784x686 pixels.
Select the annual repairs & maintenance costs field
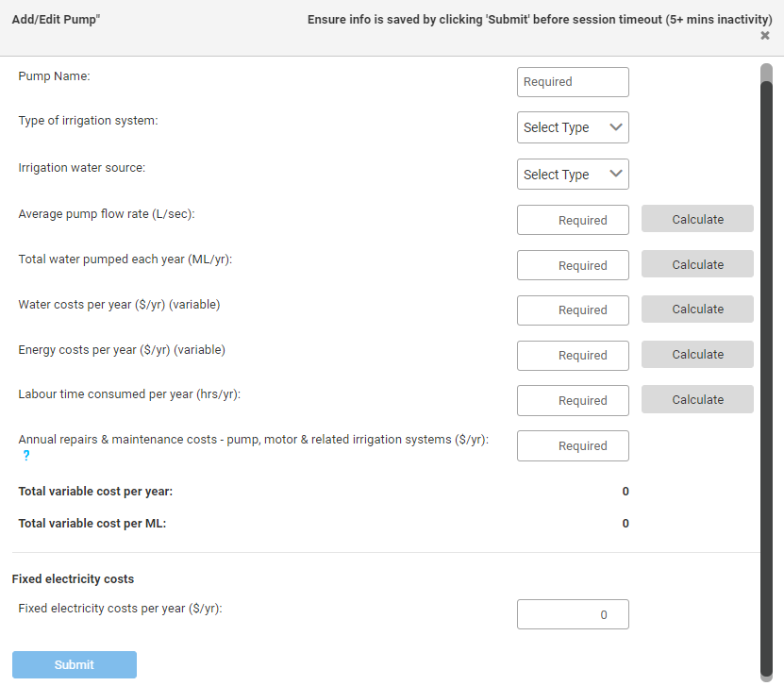(572, 446)
